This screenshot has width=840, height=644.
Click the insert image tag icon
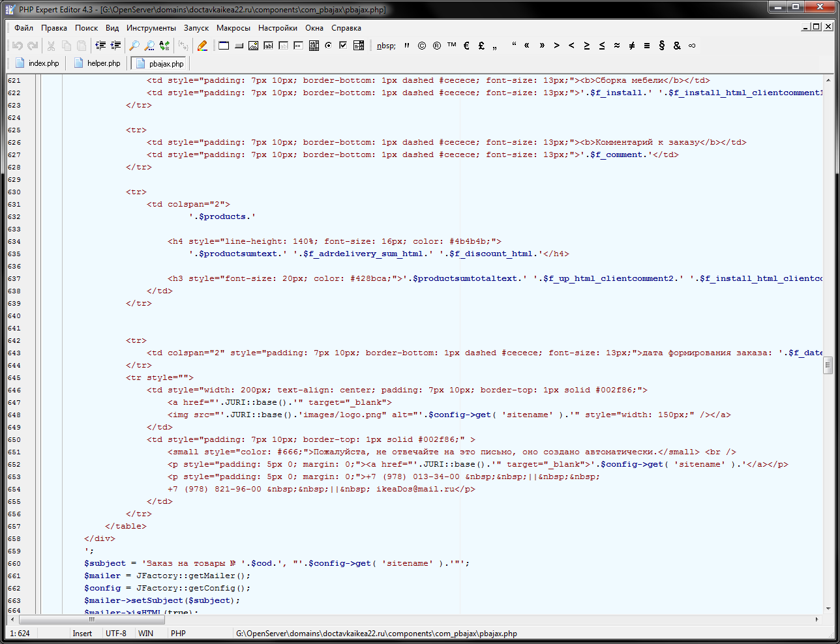(253, 46)
